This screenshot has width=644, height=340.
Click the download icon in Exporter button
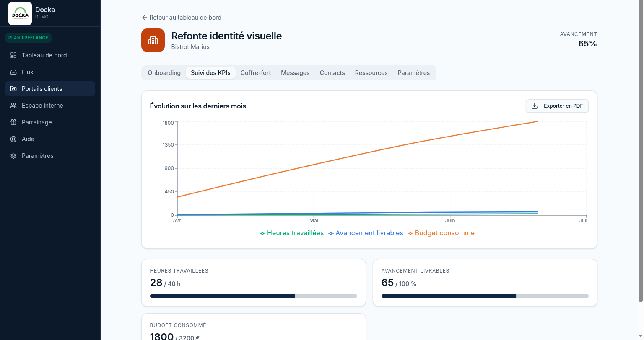click(535, 106)
